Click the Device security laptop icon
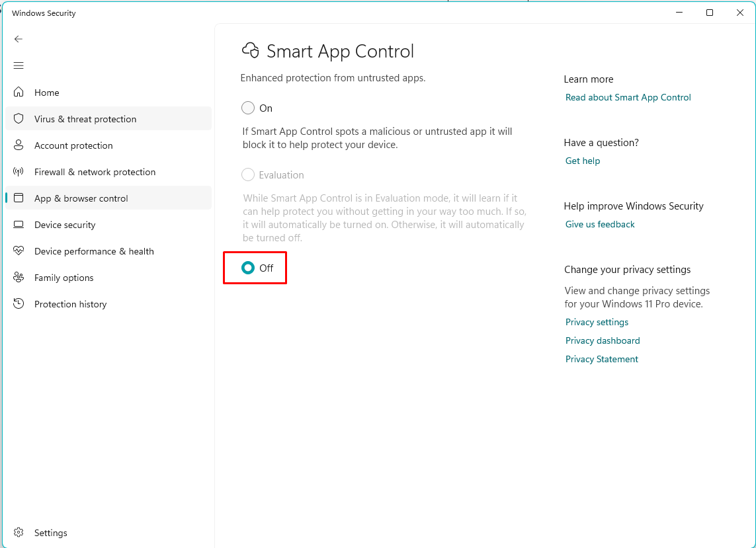 [x=19, y=225]
